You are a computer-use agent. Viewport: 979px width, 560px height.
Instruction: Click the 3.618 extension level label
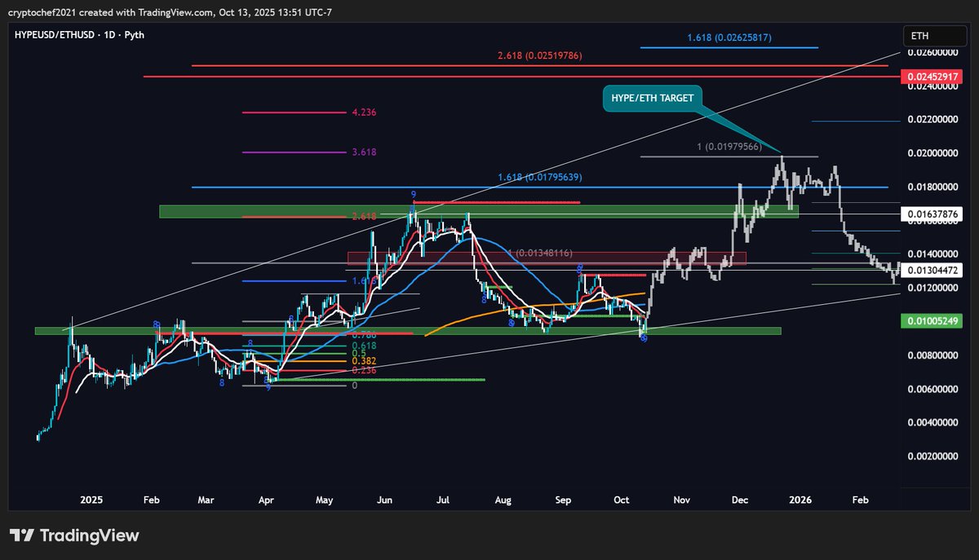pos(365,152)
